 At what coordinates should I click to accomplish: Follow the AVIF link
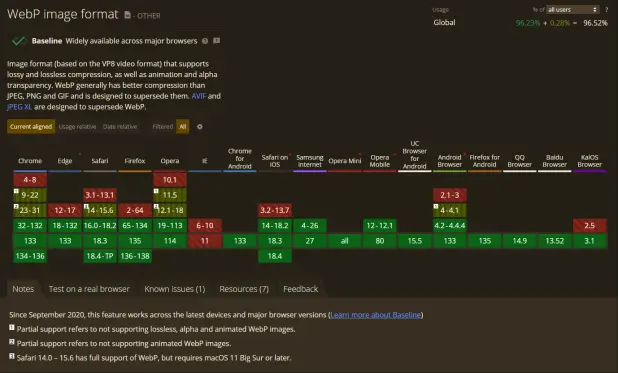[x=199, y=96]
